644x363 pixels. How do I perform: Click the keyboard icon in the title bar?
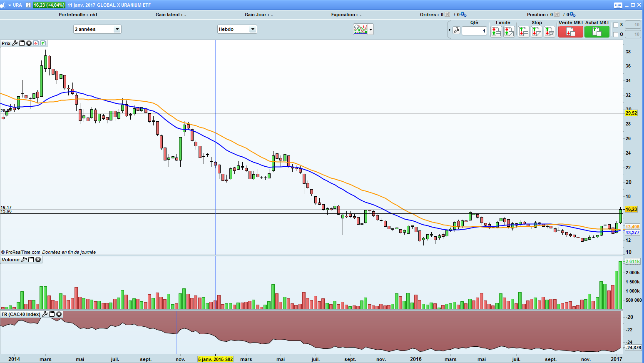coord(618,5)
